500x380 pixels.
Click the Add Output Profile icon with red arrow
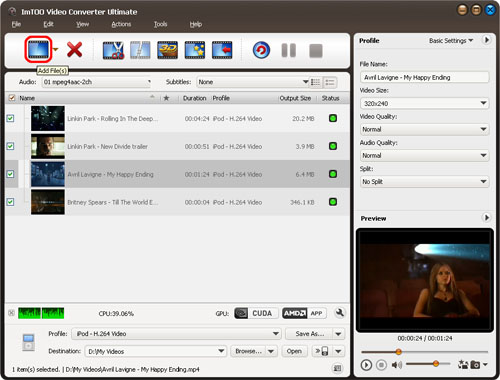(222, 50)
